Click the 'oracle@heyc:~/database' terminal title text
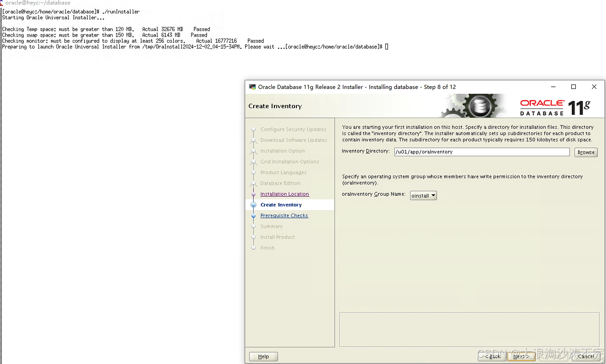The width and height of the screenshot is (606, 364). pos(38,3)
